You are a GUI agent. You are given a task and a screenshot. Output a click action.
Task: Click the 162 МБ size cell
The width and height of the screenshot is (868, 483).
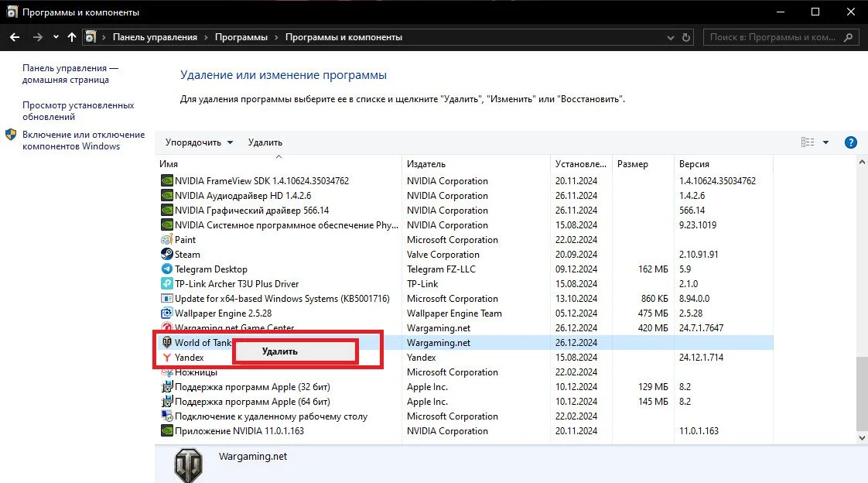pyautogui.click(x=653, y=269)
